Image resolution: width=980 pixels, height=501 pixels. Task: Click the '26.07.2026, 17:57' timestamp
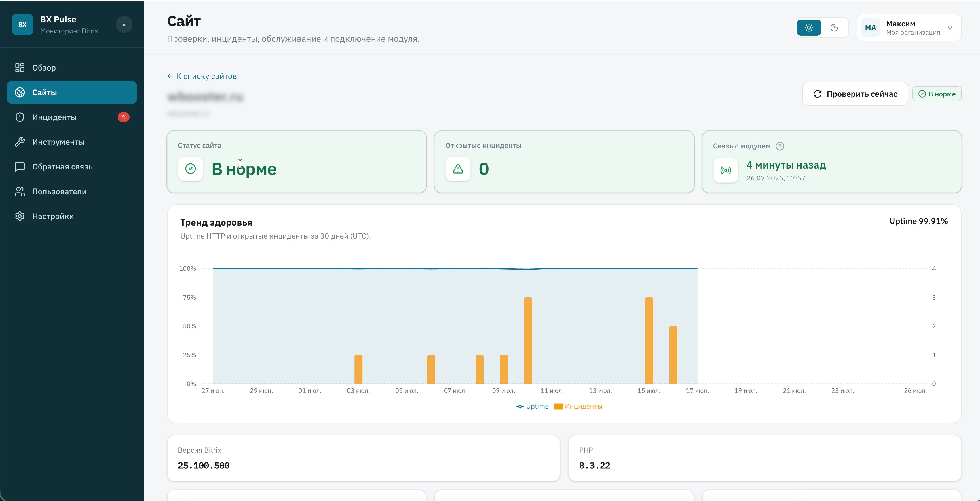coord(776,178)
